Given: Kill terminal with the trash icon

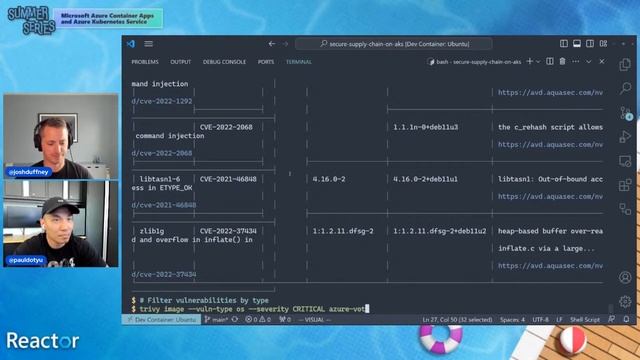Looking at the screenshot, I should tap(562, 62).
